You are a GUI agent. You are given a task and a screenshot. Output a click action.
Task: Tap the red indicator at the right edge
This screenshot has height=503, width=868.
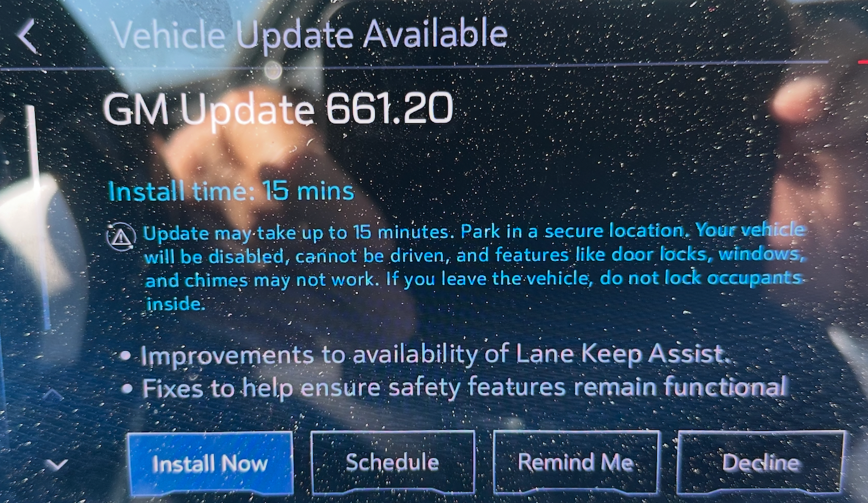[x=863, y=61]
